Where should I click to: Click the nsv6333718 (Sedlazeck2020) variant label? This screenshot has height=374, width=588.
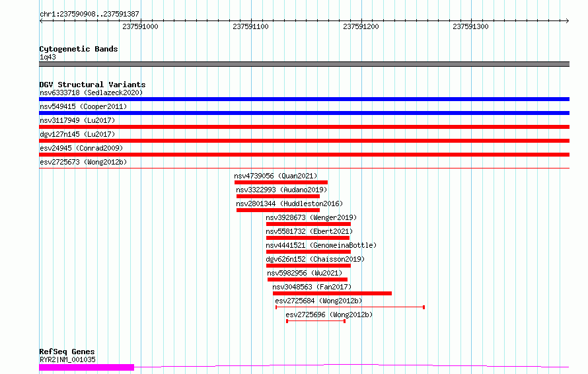pyautogui.click(x=91, y=93)
